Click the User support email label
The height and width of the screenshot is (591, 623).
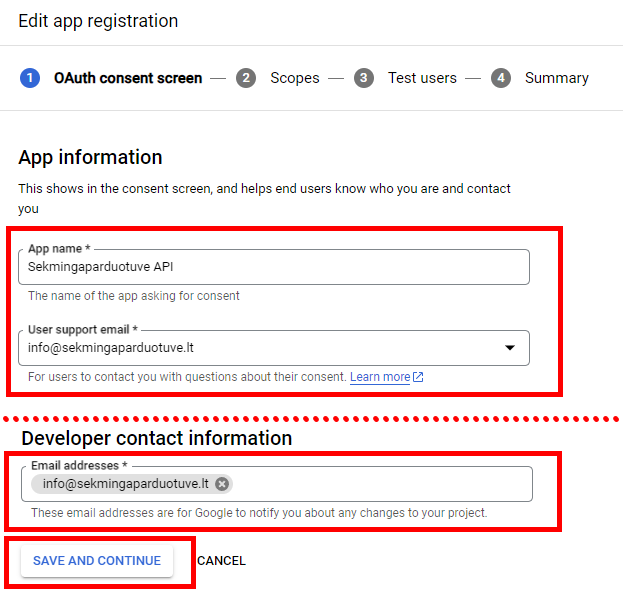point(82,330)
